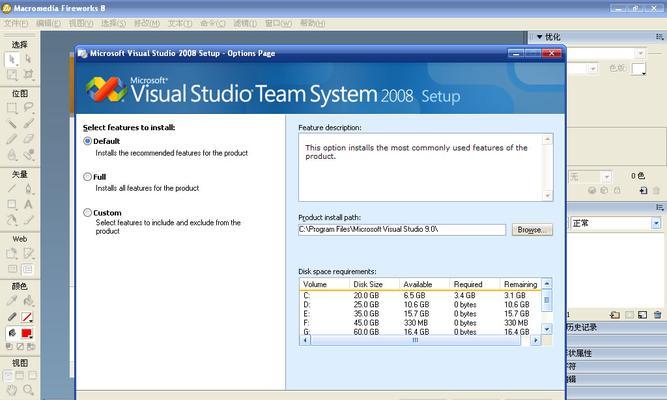Select the Pen tool in Fireworks
667x400 pixels.
pyautogui.click(x=28, y=188)
